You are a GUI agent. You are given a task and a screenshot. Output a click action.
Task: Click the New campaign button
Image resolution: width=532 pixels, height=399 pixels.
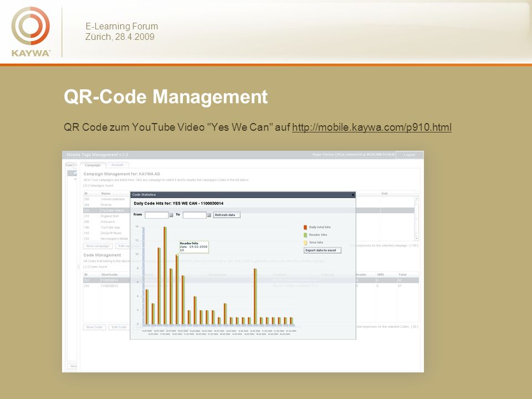tap(98, 246)
